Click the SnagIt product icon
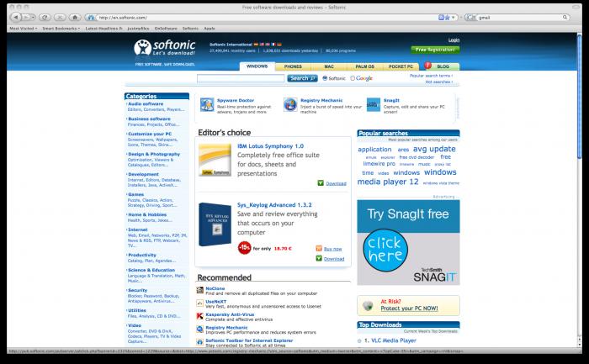The image size is (589, 364). 374,104
